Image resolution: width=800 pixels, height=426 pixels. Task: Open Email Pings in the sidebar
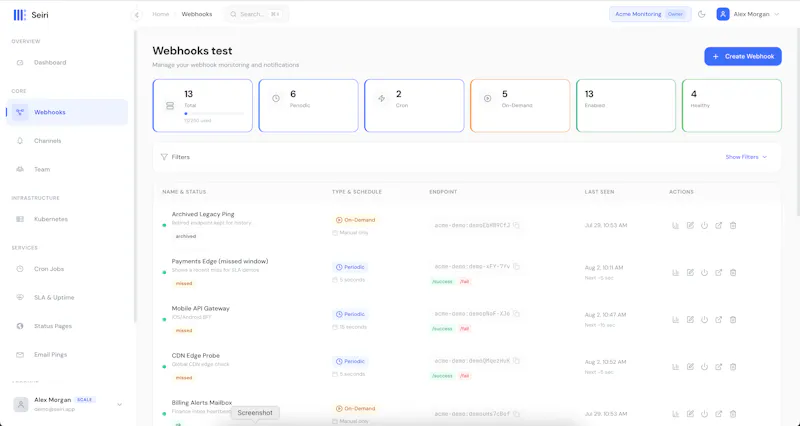pos(51,355)
